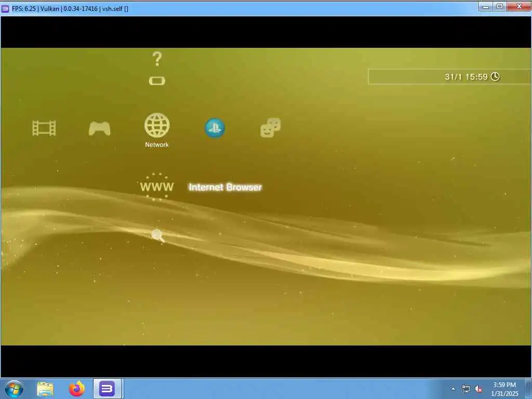Click the Internet Browser label
Screen dimensions: 532x399
point(225,187)
